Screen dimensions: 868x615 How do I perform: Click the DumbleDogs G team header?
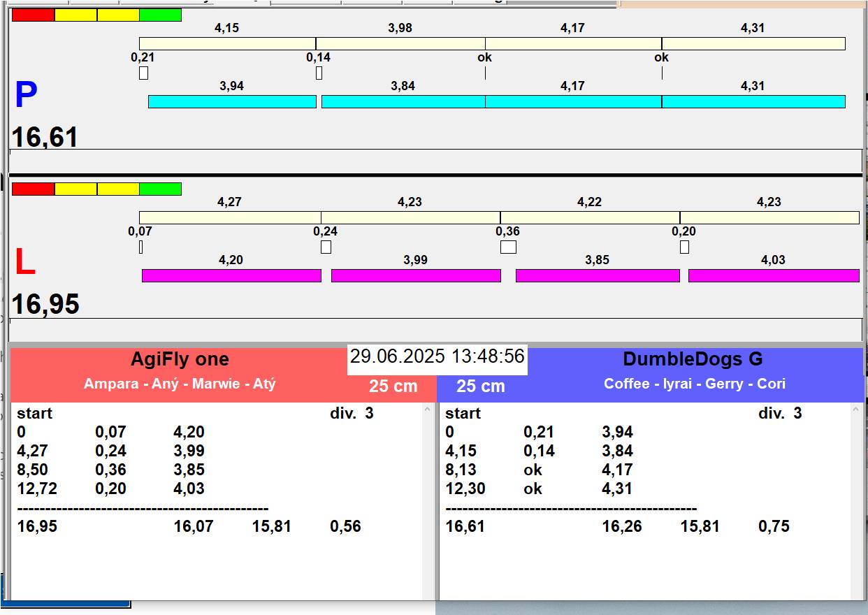pyautogui.click(x=692, y=360)
